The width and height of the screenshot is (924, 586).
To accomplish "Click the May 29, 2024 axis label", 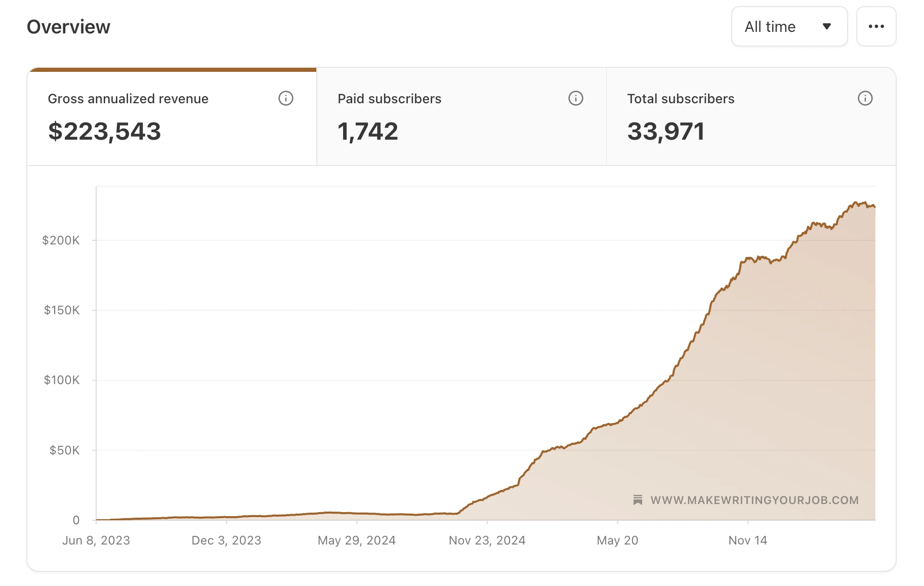I will (357, 540).
